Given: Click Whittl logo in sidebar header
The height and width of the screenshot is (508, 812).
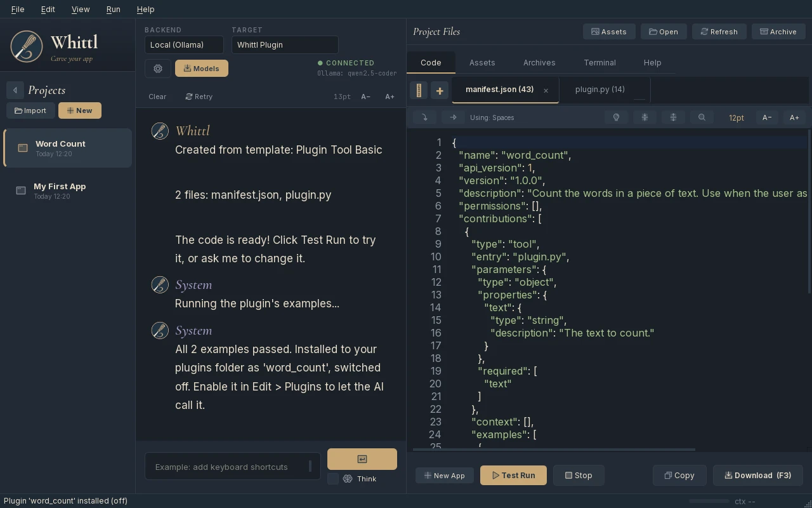Looking at the screenshot, I should (27, 46).
